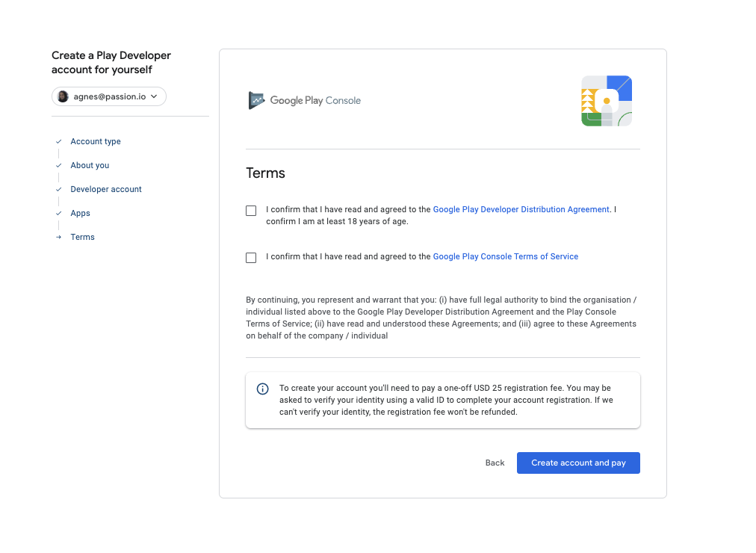Click the Back button
This screenshot has width=756, height=553.
[x=495, y=463]
